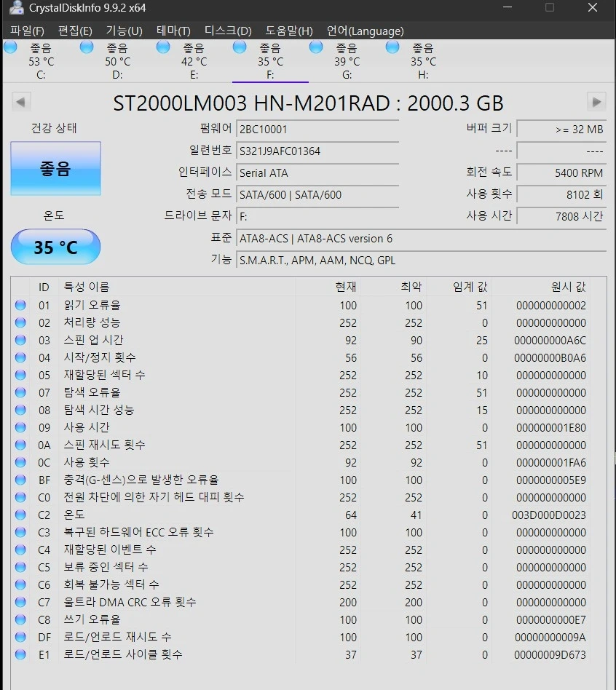Open the 편집(E) menu
This screenshot has height=690, width=616.
pyautogui.click(x=75, y=31)
